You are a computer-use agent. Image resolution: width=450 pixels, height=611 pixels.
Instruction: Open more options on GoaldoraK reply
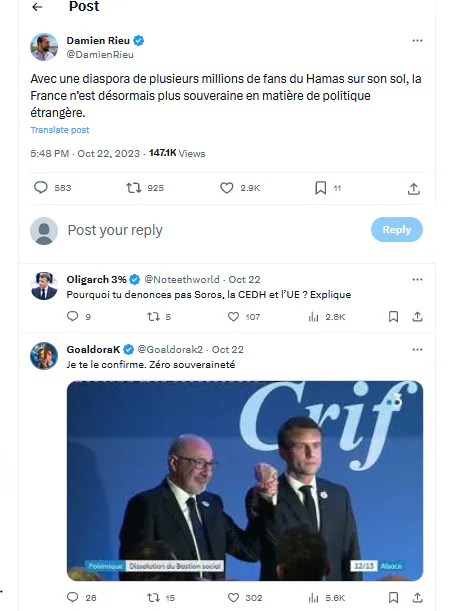click(x=417, y=350)
